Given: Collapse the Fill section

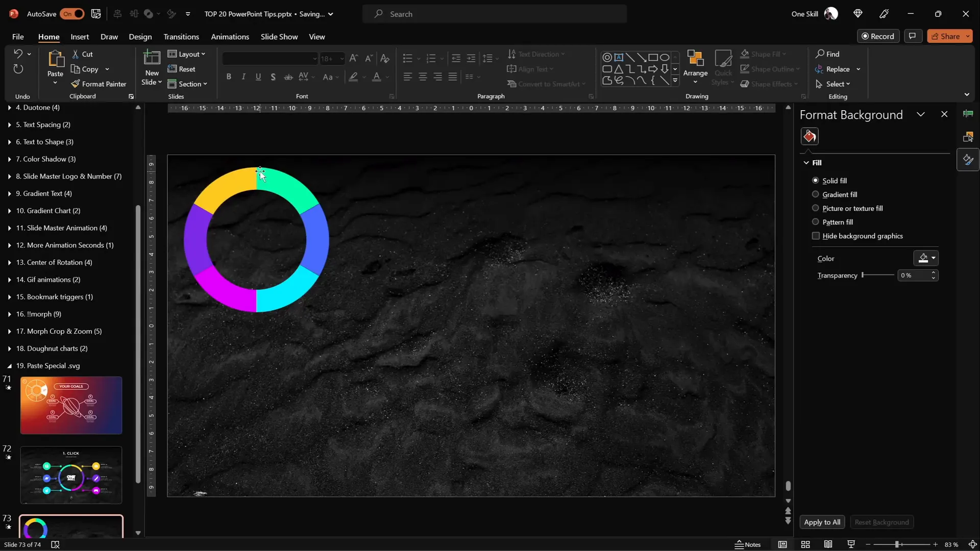Looking at the screenshot, I should [x=806, y=163].
